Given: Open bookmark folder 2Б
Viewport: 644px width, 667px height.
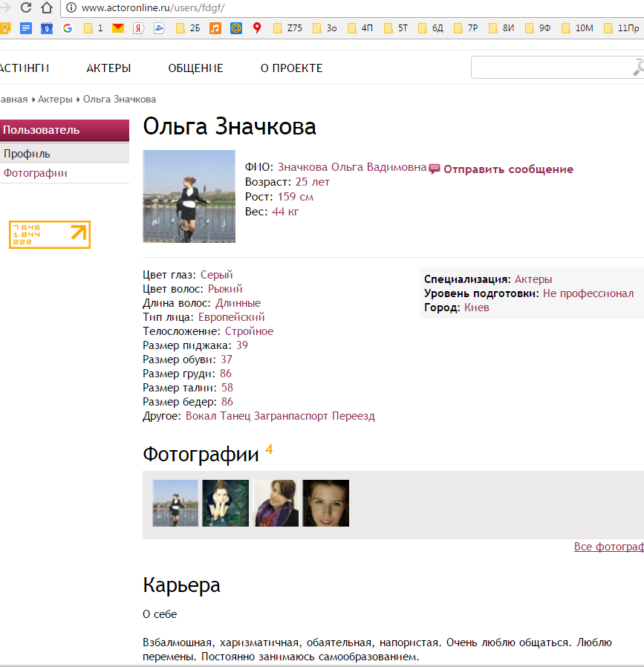Looking at the screenshot, I should [x=188, y=28].
